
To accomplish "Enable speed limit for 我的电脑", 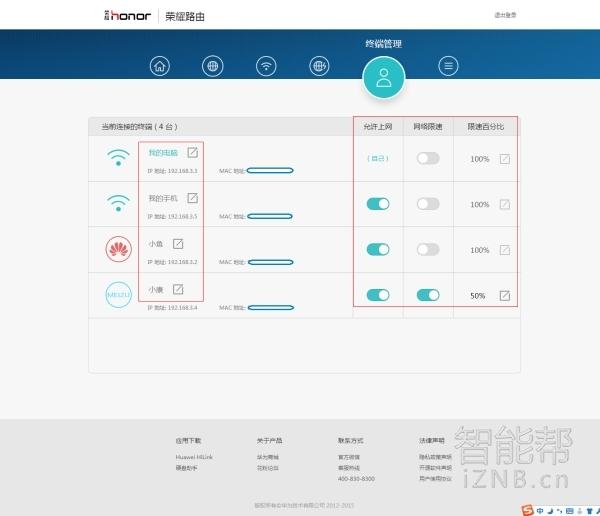I will click(428, 158).
